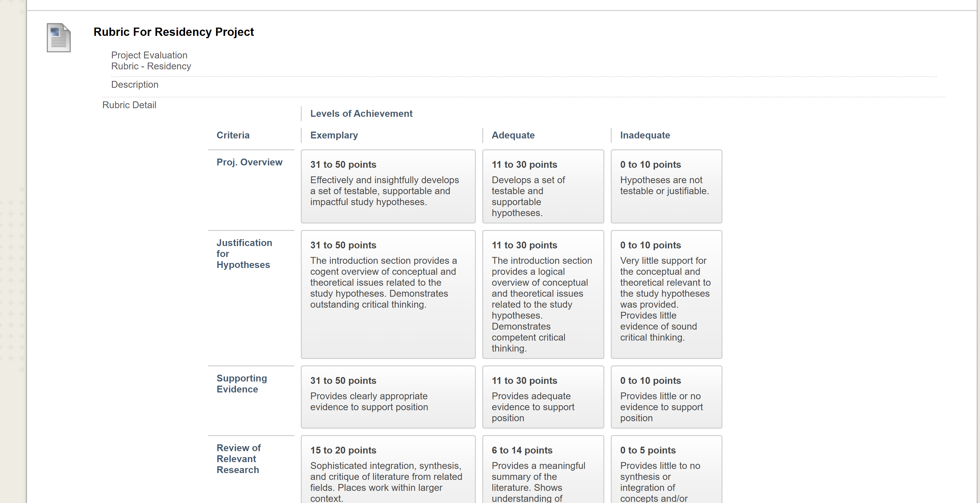The width and height of the screenshot is (980, 503).
Task: Select the Justification for Hypotheses criterion
Action: coord(244,254)
